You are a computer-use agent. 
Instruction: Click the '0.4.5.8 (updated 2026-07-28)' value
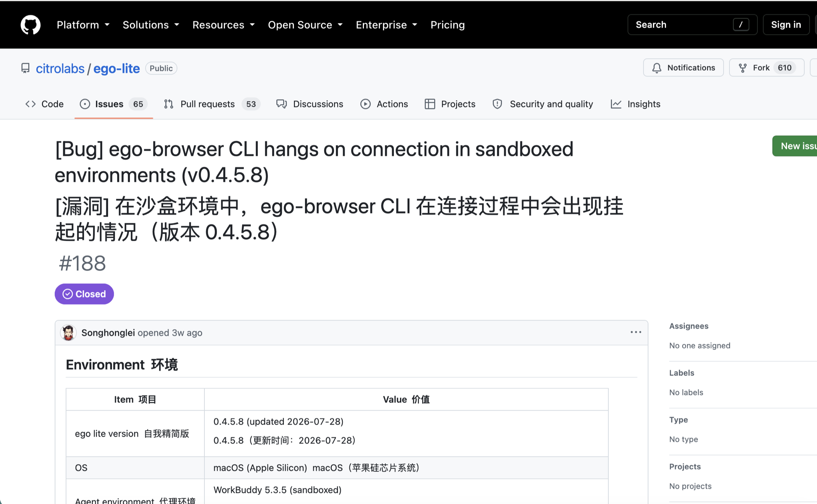278,422
